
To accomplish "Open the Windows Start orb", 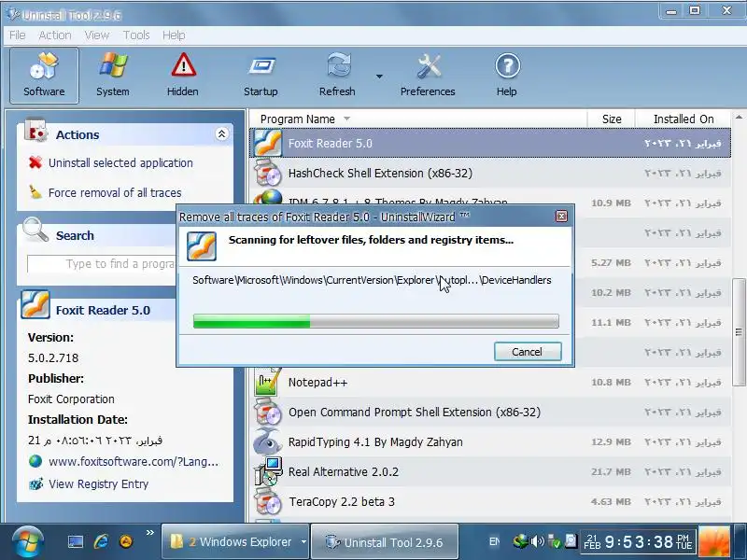I will click(28, 542).
